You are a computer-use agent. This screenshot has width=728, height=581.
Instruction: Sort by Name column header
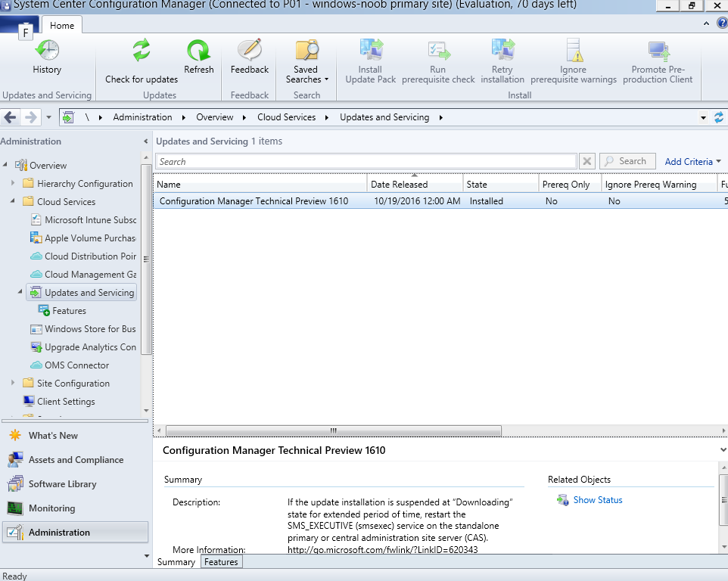pos(260,185)
